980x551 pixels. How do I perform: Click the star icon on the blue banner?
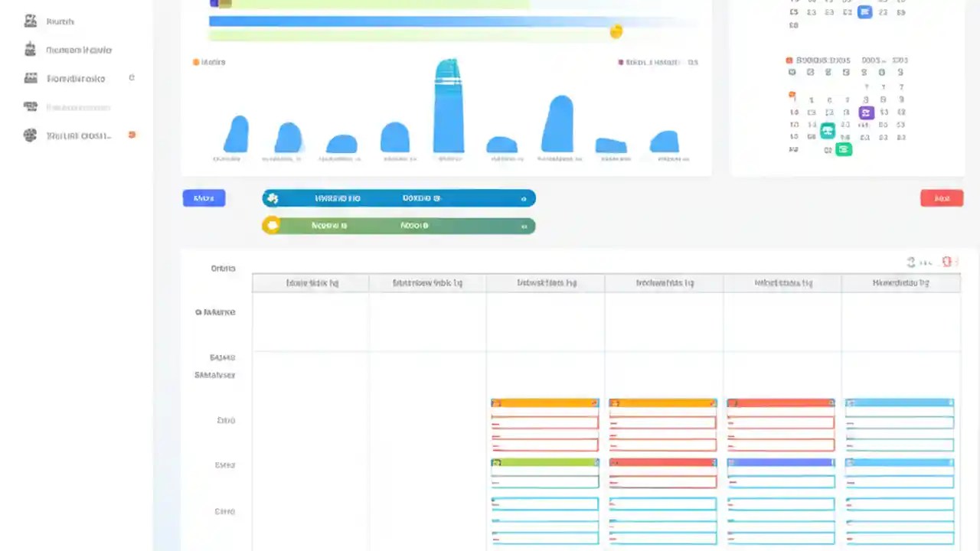click(273, 197)
